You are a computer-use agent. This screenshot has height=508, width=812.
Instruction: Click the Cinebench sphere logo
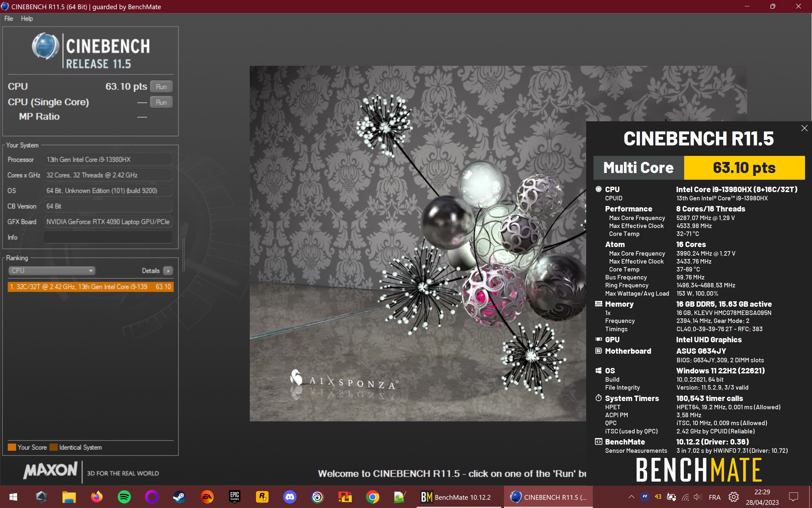tap(45, 46)
